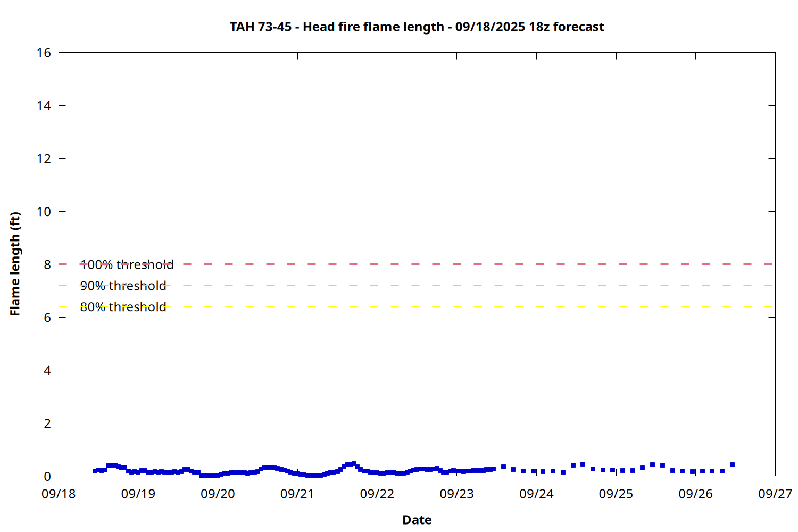Image resolution: width=798 pixels, height=532 pixels.
Task: Click the 09/27 date tick label
Action: pyautogui.click(x=775, y=494)
